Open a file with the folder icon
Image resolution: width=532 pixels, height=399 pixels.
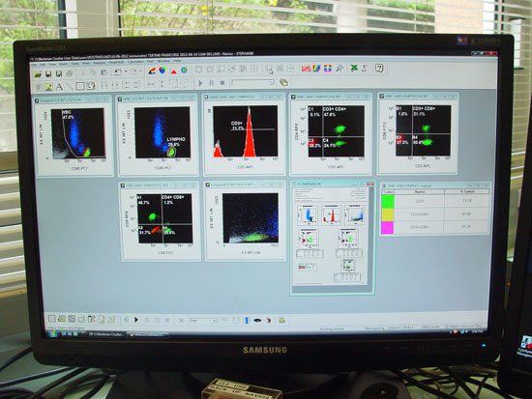tap(38, 73)
